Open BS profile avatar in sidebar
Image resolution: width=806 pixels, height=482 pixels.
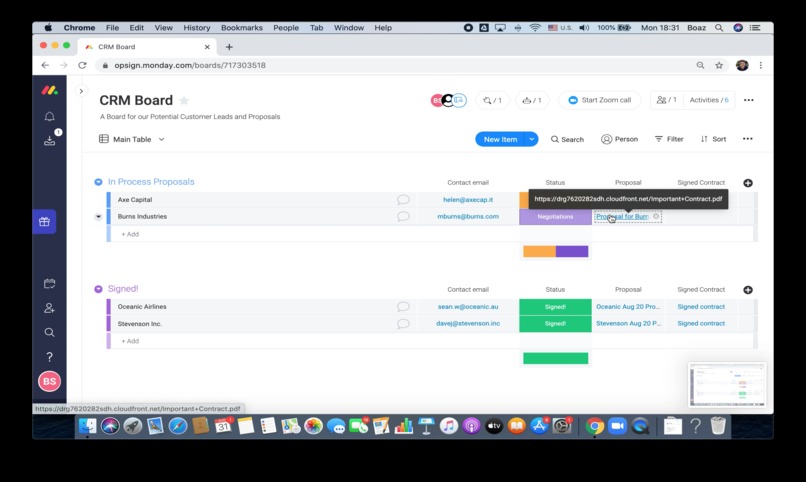coord(49,381)
